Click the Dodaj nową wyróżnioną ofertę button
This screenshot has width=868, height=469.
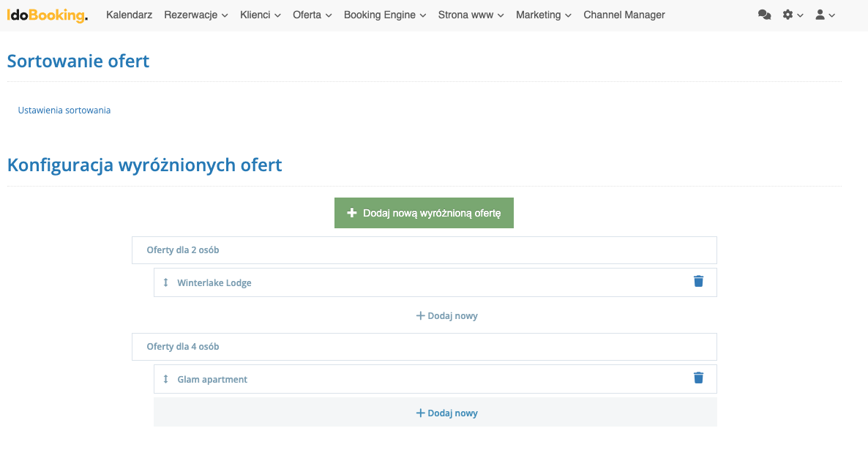tap(424, 212)
